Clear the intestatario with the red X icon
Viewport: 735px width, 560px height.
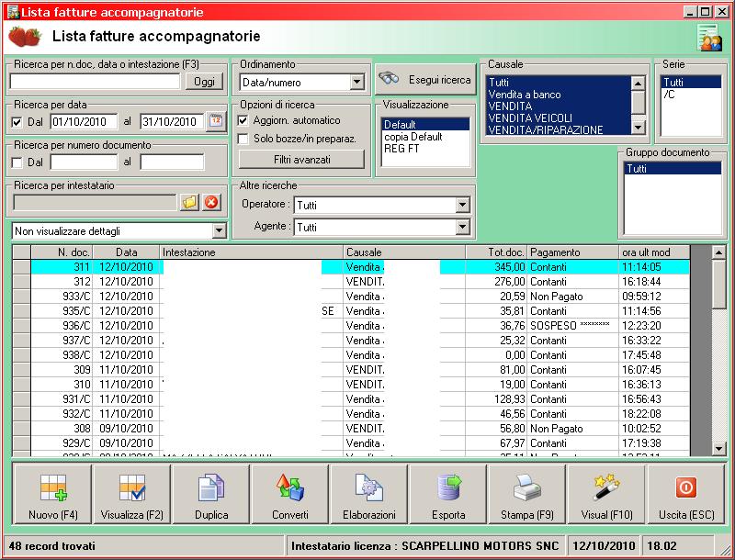(211, 203)
